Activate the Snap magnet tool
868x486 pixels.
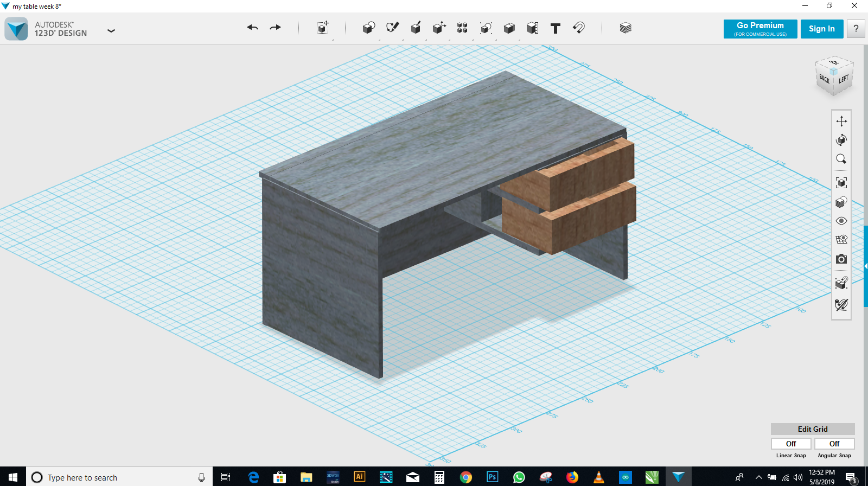pyautogui.click(x=579, y=28)
